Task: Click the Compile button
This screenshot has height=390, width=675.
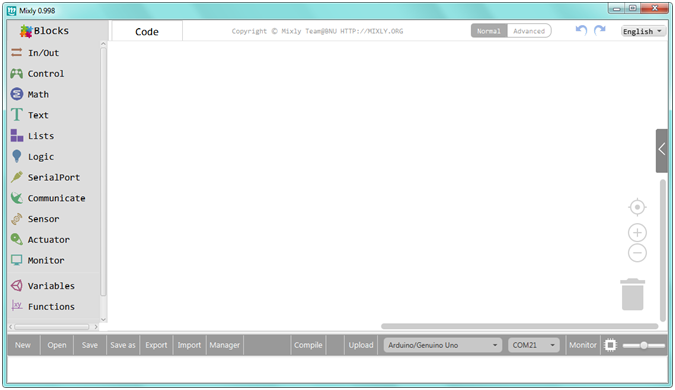Action: [x=308, y=345]
